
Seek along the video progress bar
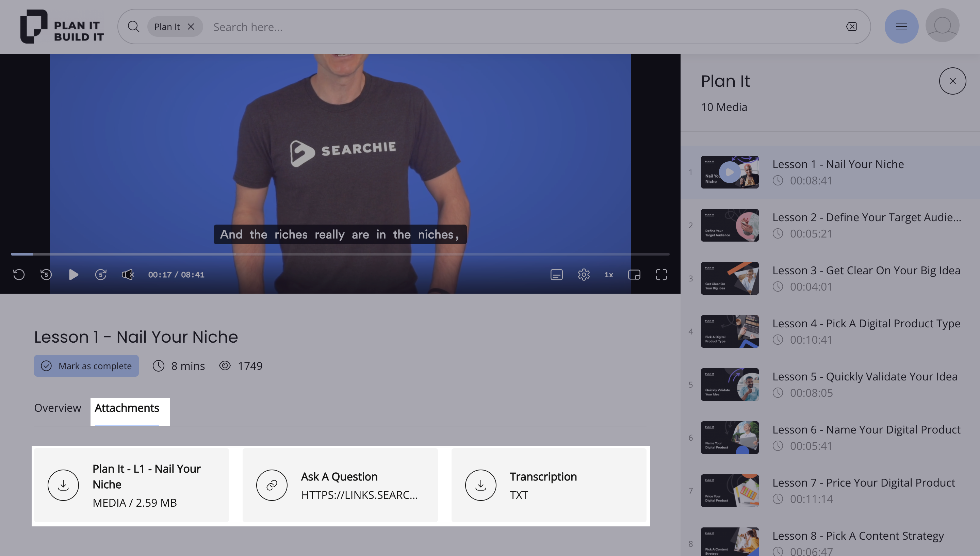(x=340, y=254)
